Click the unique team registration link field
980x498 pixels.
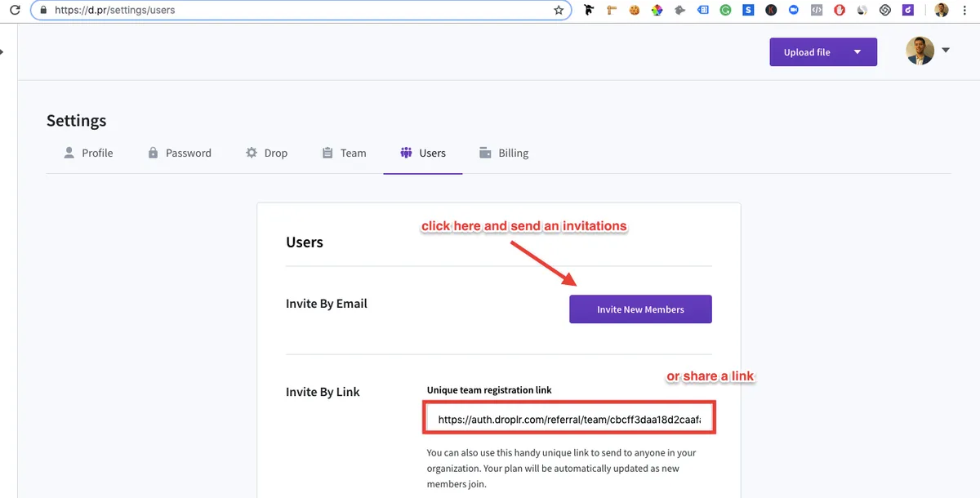coord(570,420)
